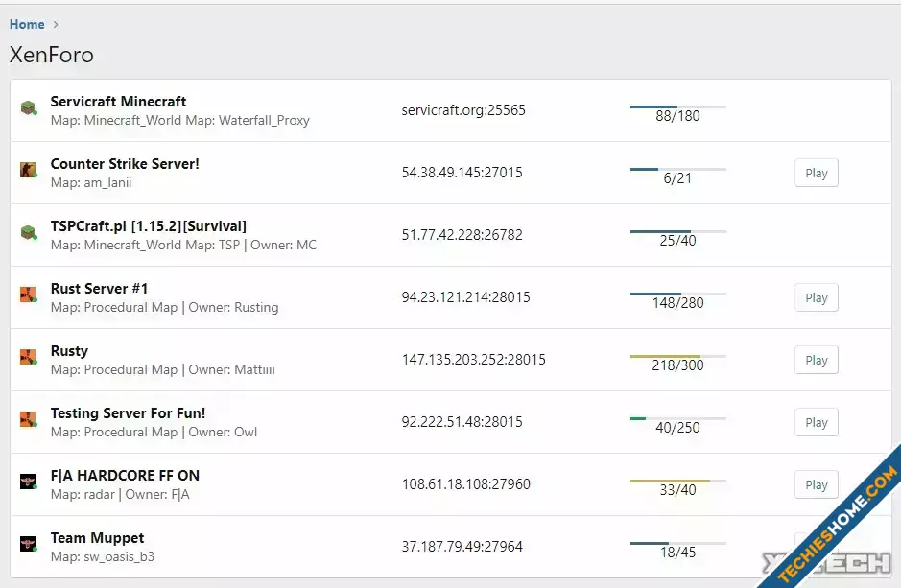Image resolution: width=901 pixels, height=588 pixels.
Task: Open the Rusty server title
Action: [x=69, y=351]
